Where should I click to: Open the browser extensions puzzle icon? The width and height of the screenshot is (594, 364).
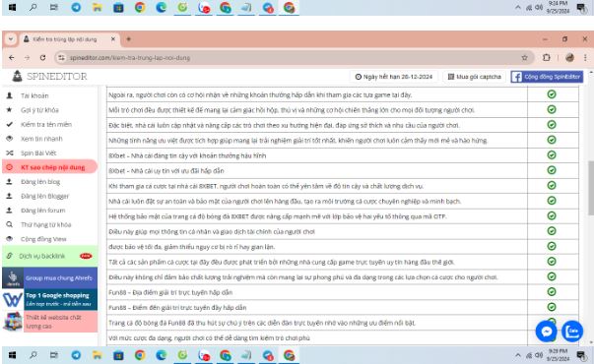click(x=546, y=57)
